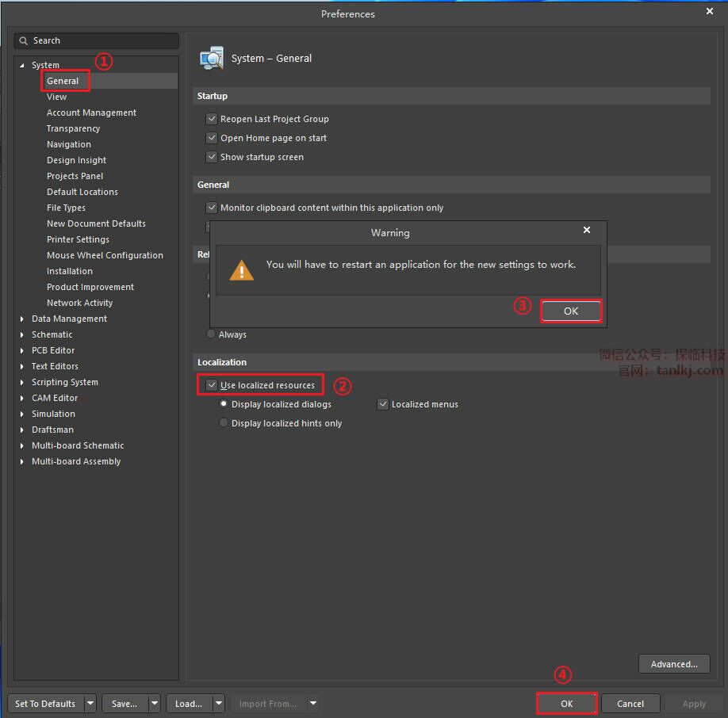Viewport: 728px width, 718px height.
Task: Open Account Management page
Action: click(91, 113)
